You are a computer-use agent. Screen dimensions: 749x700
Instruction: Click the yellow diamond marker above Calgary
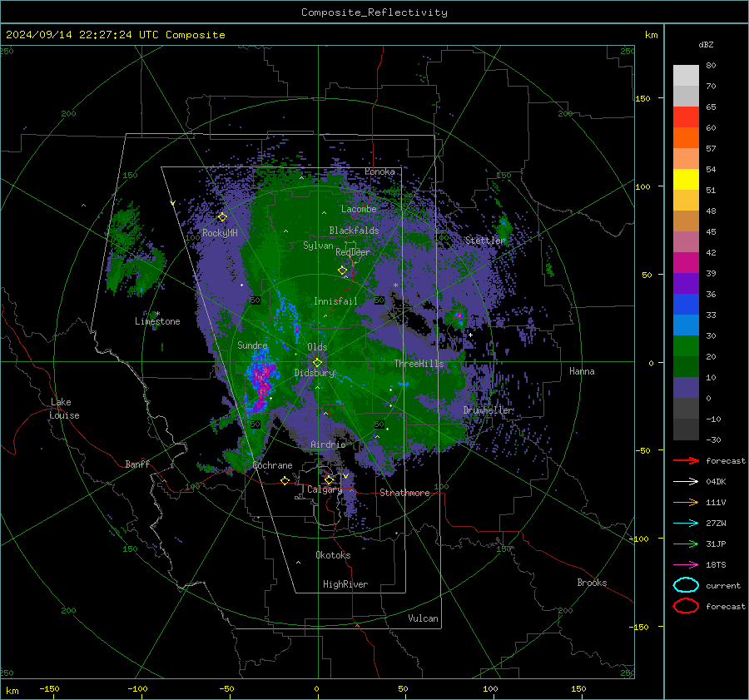pyautogui.click(x=329, y=479)
